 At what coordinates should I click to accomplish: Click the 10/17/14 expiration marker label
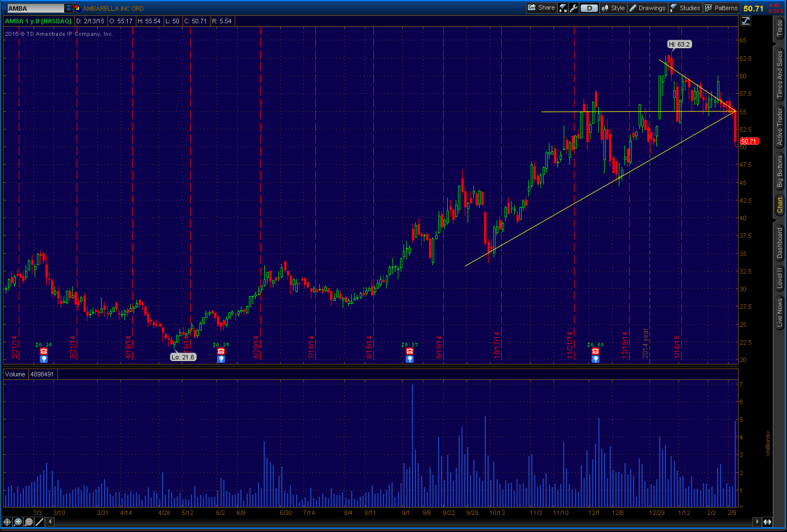coord(497,345)
